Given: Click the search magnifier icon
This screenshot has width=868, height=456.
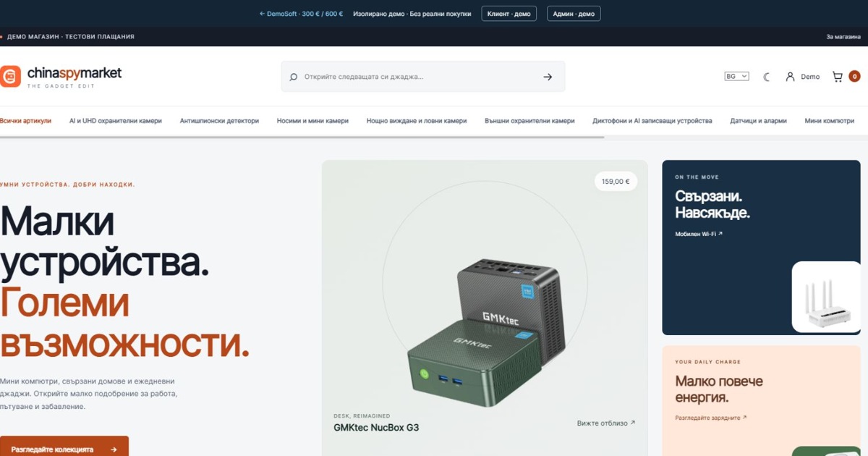Looking at the screenshot, I should [x=293, y=77].
